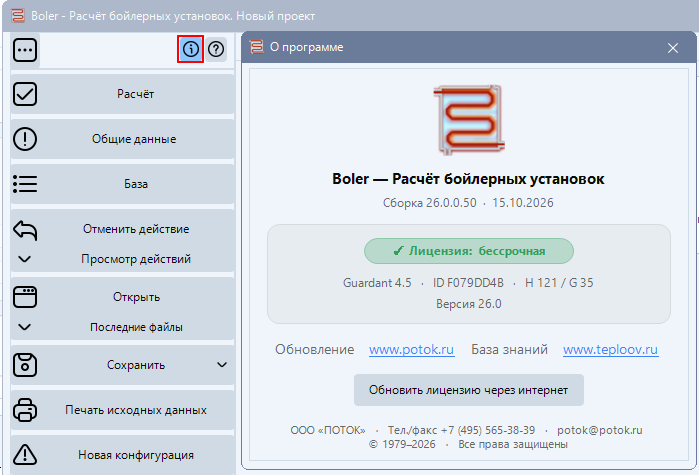The width and height of the screenshot is (699, 475).
Task: Click the Лицензия: бессрочная badge
Action: click(x=469, y=251)
